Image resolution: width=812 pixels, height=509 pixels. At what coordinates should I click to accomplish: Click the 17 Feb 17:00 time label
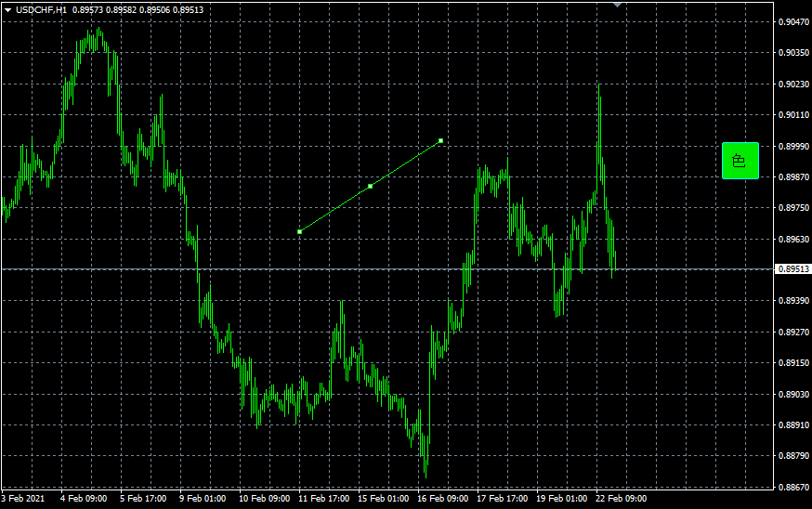pos(503,499)
